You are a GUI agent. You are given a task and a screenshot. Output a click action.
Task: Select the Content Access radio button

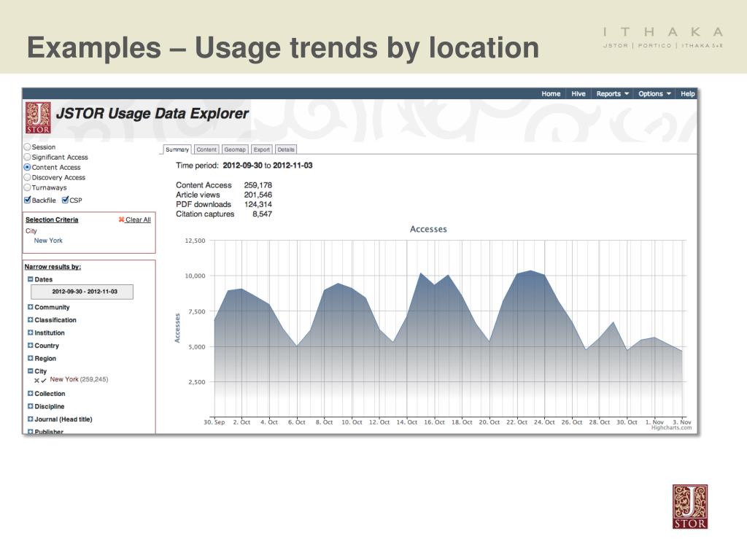click(x=27, y=167)
